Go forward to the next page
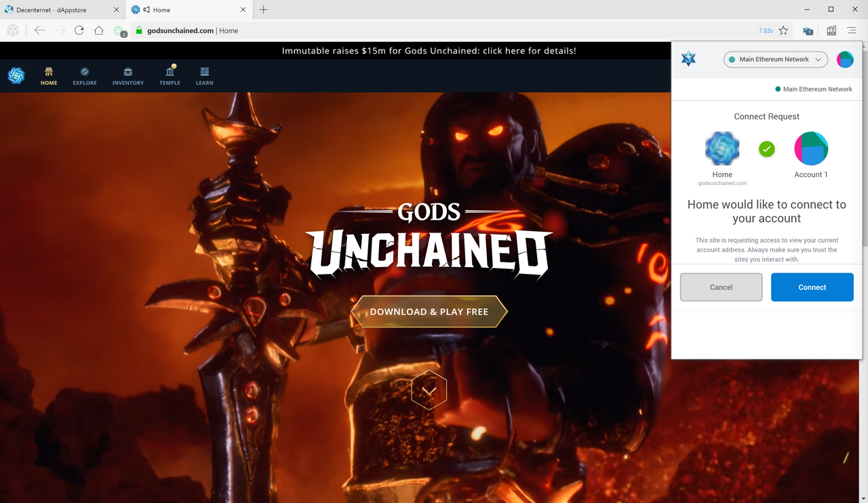Viewport: 868px width, 503px height. point(60,31)
